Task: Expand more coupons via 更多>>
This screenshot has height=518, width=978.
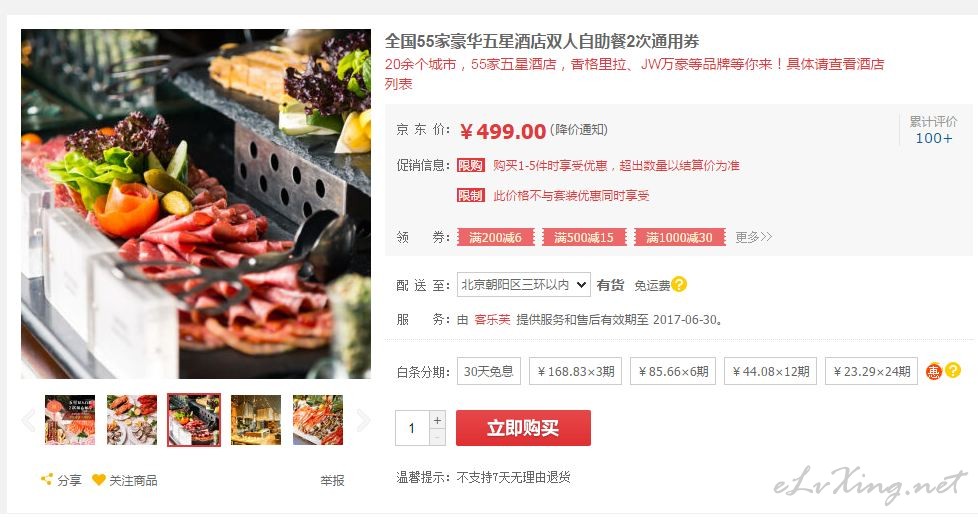Action: tap(753, 237)
